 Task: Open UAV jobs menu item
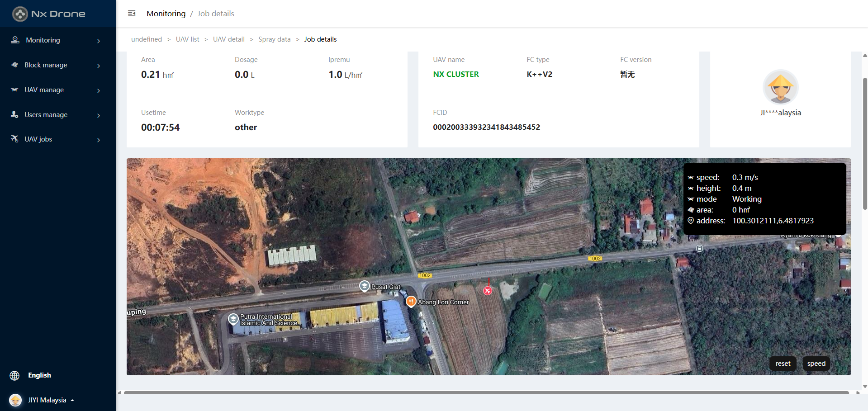click(x=38, y=139)
